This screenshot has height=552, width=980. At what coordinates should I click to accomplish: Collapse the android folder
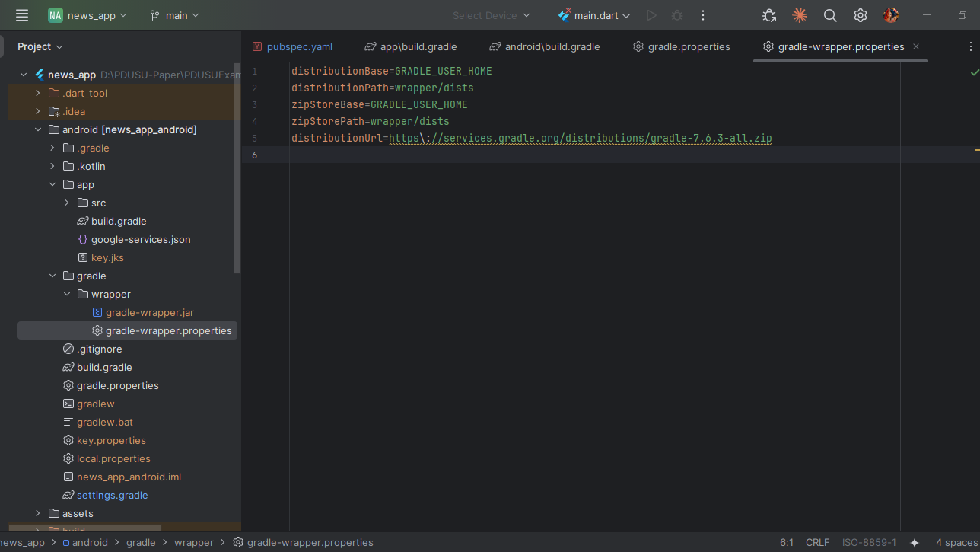(x=38, y=129)
